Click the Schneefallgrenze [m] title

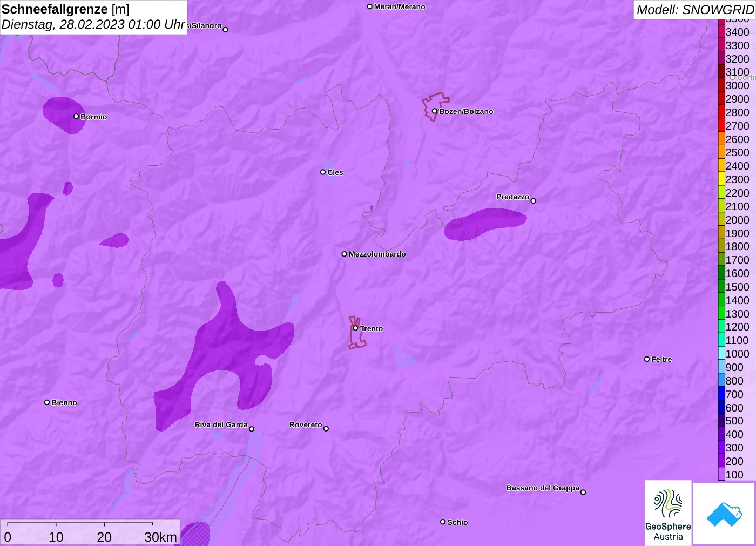pos(65,9)
